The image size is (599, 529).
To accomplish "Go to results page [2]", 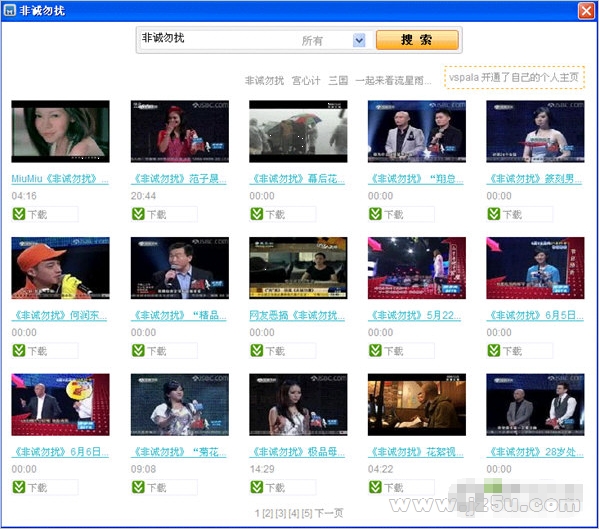I will coord(267,513).
